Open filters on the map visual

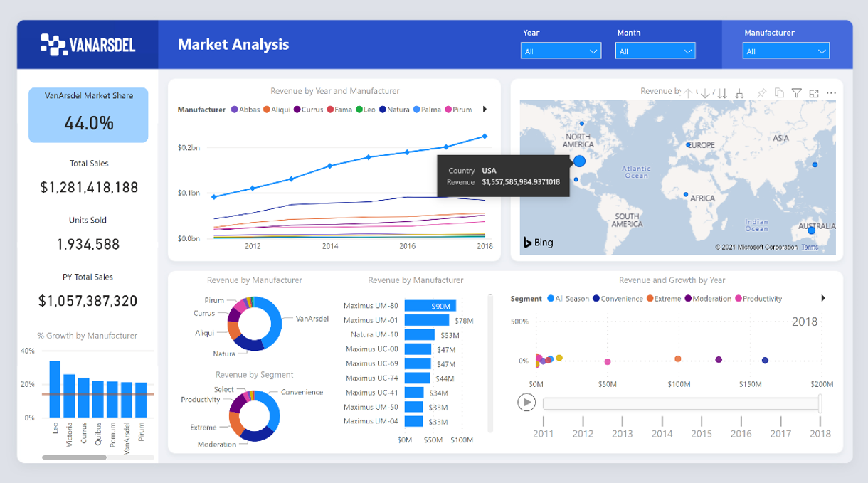pos(797,93)
